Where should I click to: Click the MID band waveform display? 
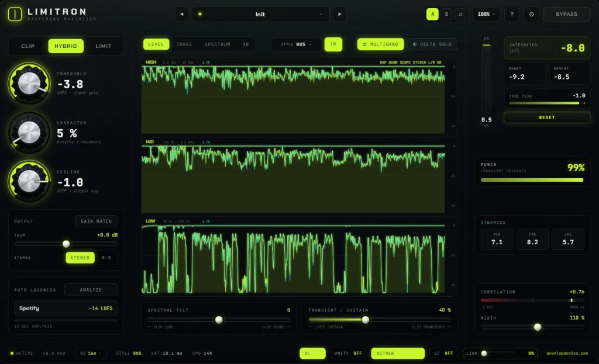pos(293,179)
